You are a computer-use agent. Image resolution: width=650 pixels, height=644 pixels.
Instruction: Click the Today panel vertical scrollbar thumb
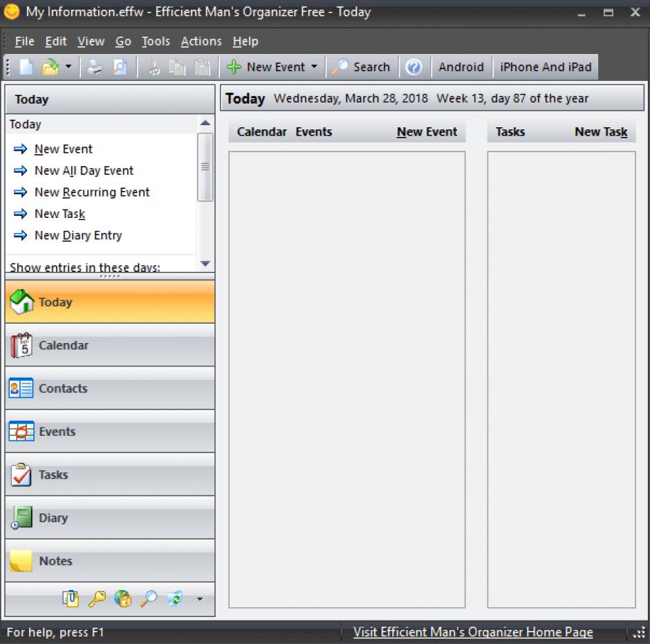tap(205, 167)
